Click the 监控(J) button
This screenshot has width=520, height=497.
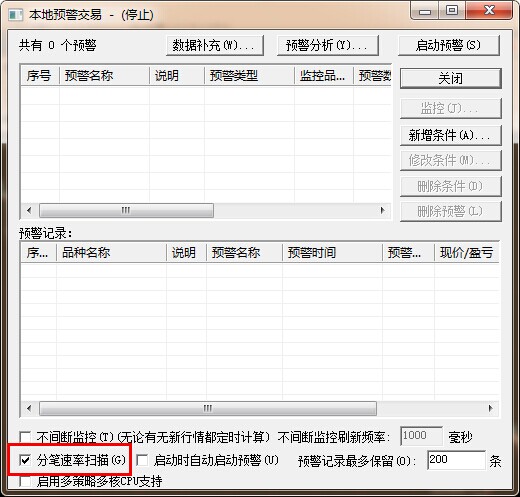(x=451, y=109)
